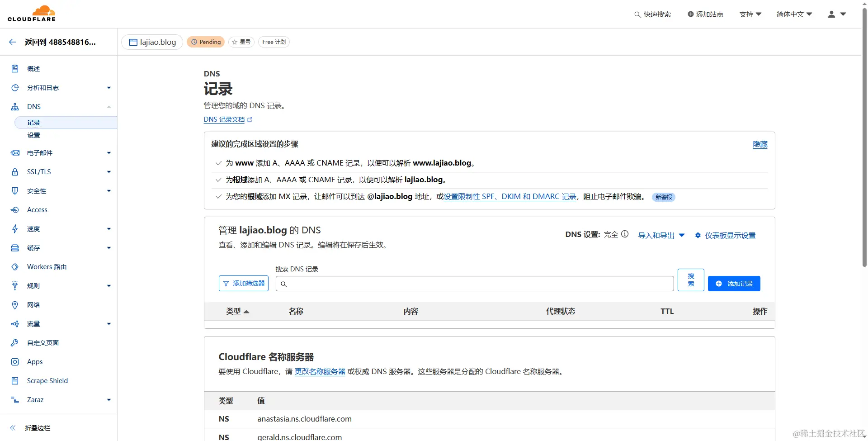The height and width of the screenshot is (441, 868).
Task: Click the 搜索 button beside search box
Action: click(691, 280)
